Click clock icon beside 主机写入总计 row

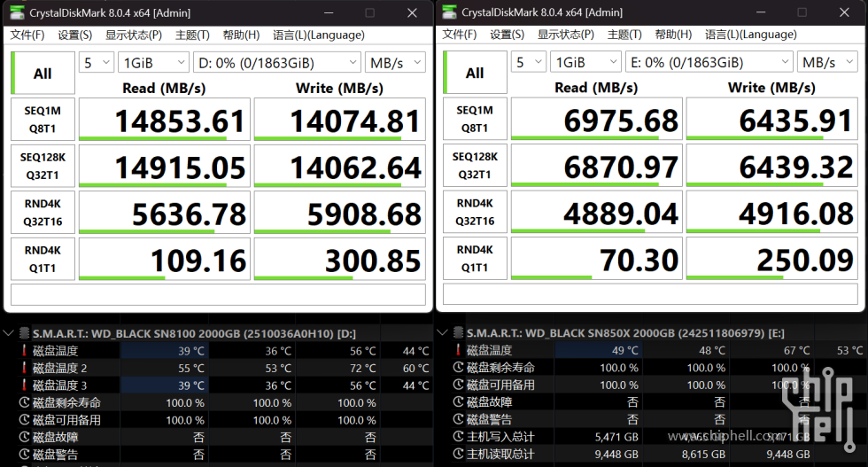tap(459, 437)
